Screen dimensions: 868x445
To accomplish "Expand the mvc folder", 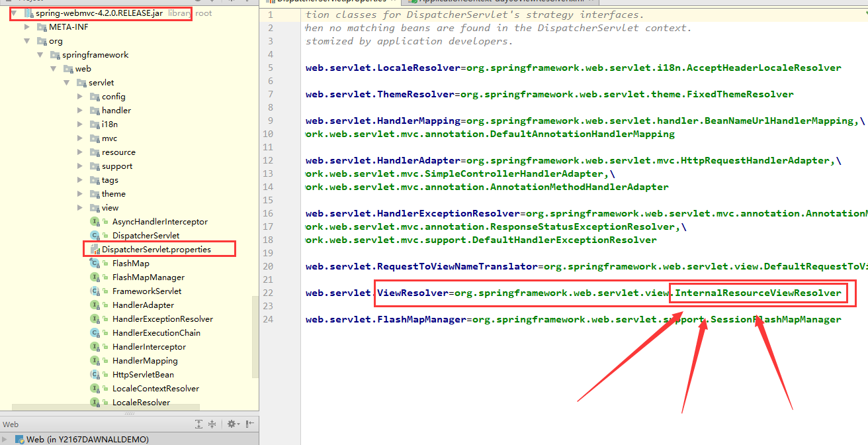I will 79,138.
